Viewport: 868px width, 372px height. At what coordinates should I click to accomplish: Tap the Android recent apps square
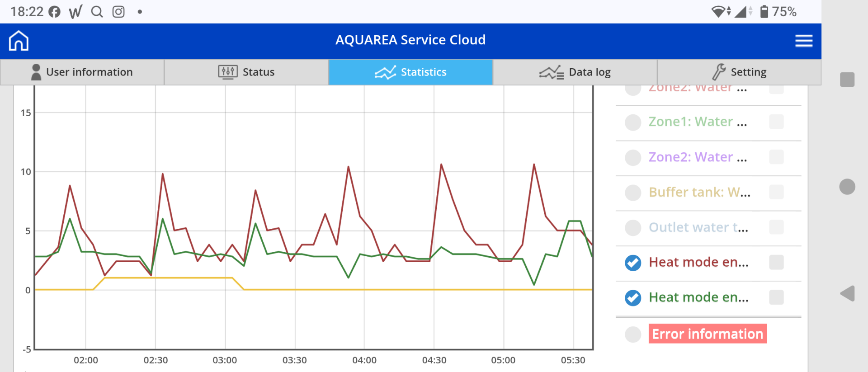coord(847,80)
